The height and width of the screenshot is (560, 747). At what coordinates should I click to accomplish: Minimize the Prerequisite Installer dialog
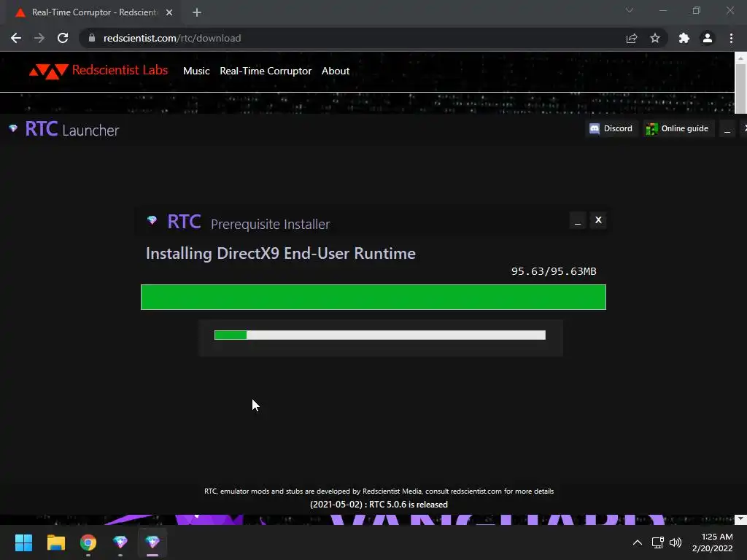578,220
